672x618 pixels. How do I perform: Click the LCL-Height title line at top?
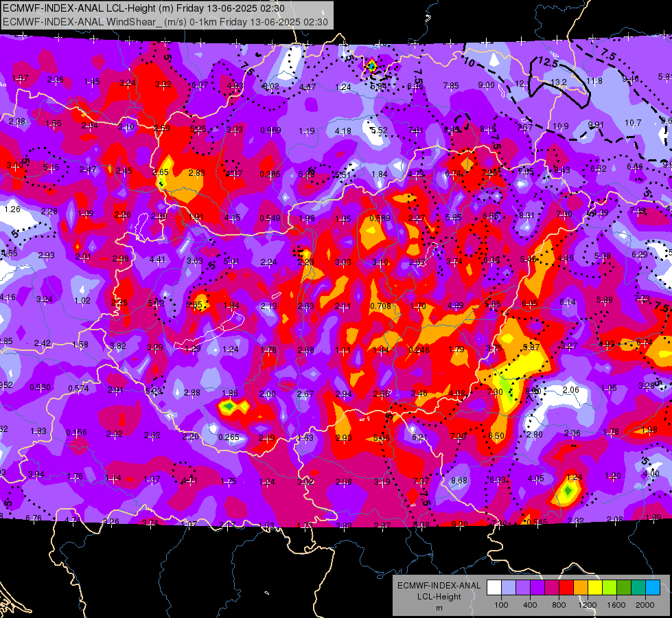click(143, 8)
